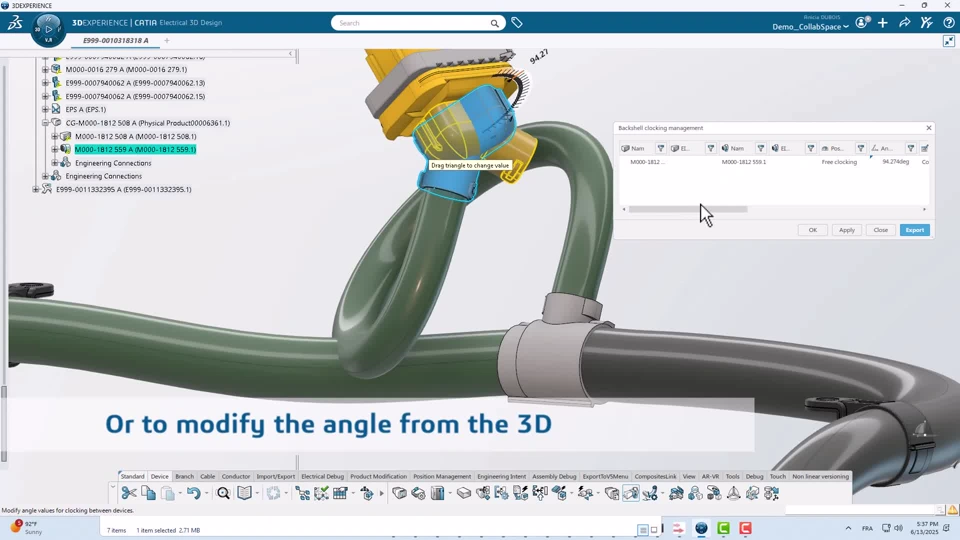Click the open book catalog icon
The height and width of the screenshot is (540, 960).
244,493
